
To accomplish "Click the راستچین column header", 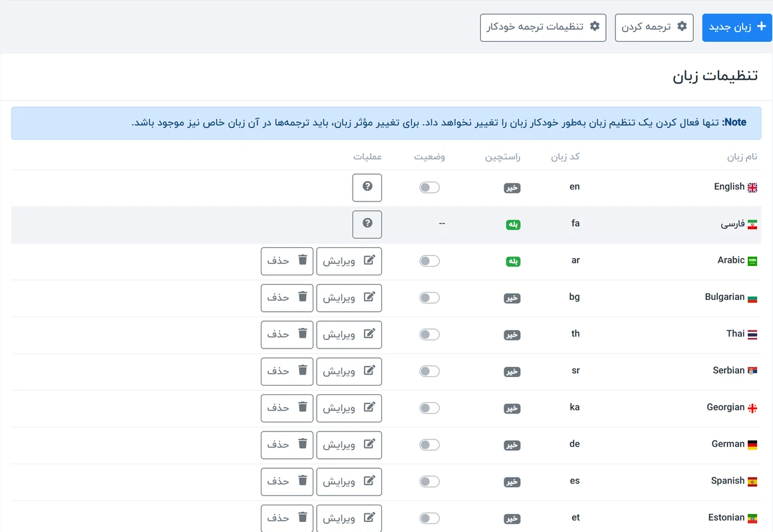I will tap(503, 157).
